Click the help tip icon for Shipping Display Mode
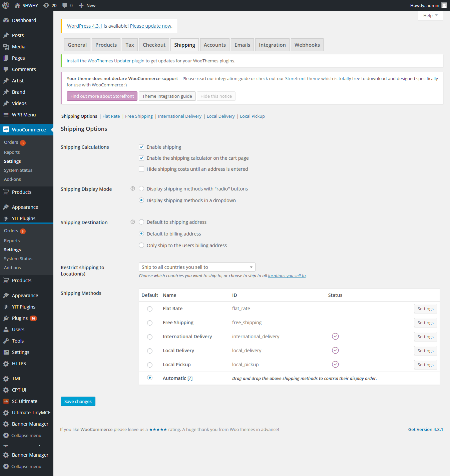The height and width of the screenshot is (476, 450). point(133,188)
